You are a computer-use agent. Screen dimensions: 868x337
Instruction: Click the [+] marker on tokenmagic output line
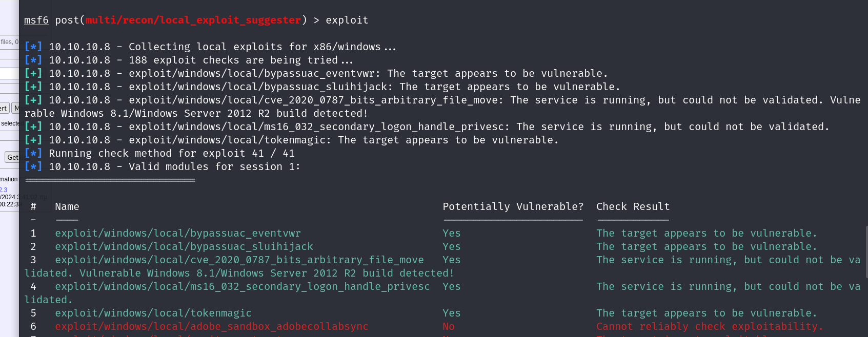33,140
